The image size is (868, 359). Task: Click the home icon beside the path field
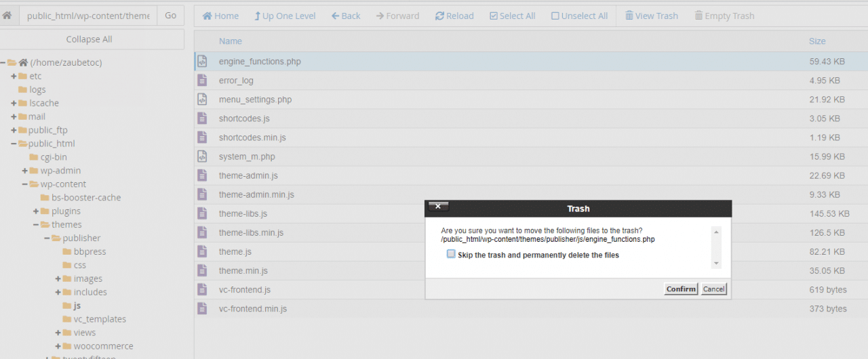(7, 16)
